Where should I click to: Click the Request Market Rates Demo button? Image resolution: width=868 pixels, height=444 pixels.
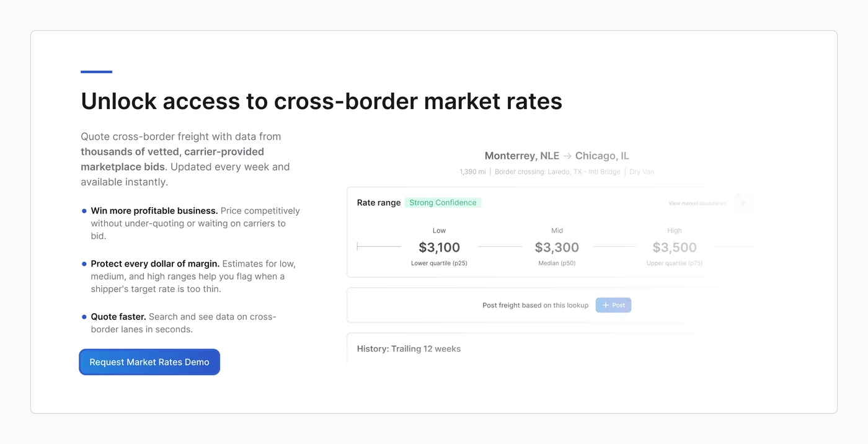[x=149, y=362]
